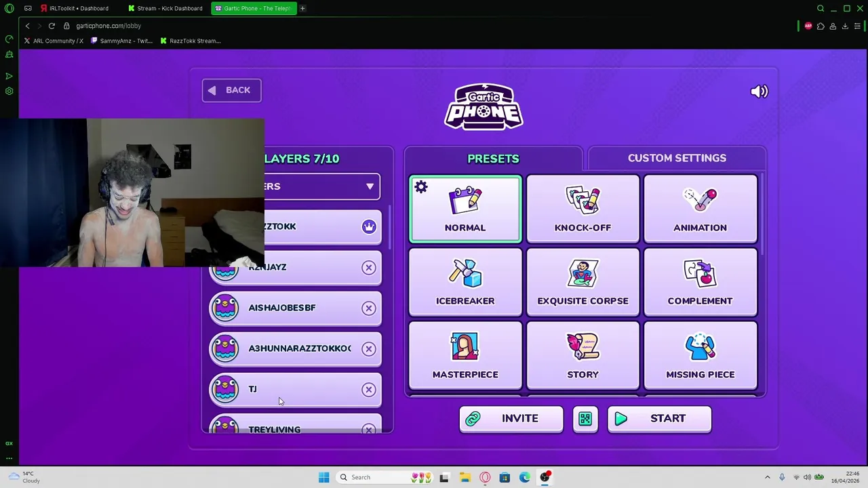Select the Normal preset card
Viewport: 868px width, 488px height.
pyautogui.click(x=465, y=209)
